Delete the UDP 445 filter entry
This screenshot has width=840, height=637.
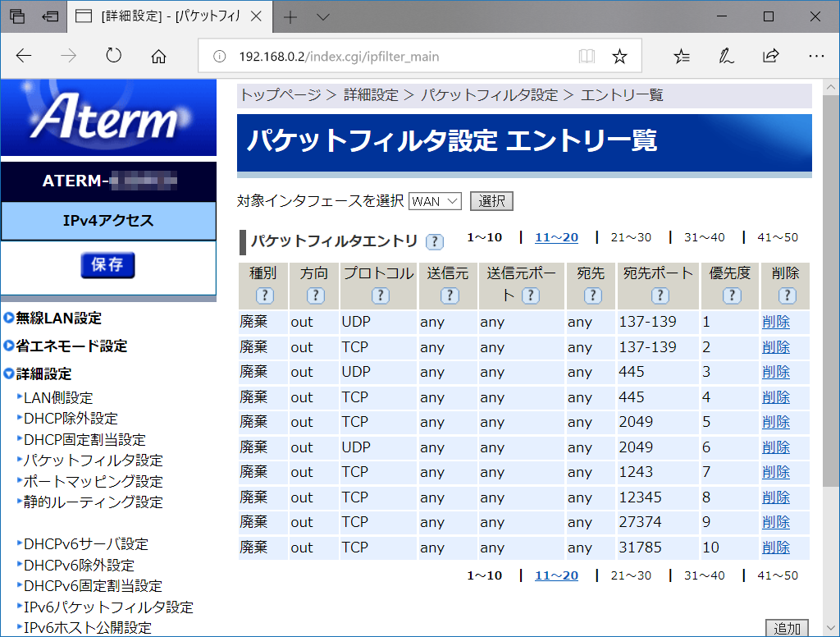pos(776,372)
